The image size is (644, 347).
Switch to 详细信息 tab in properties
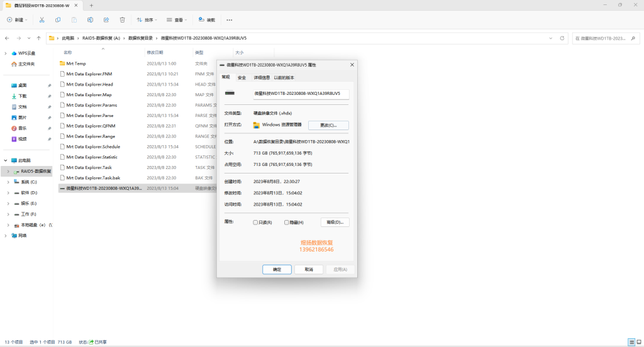point(262,77)
